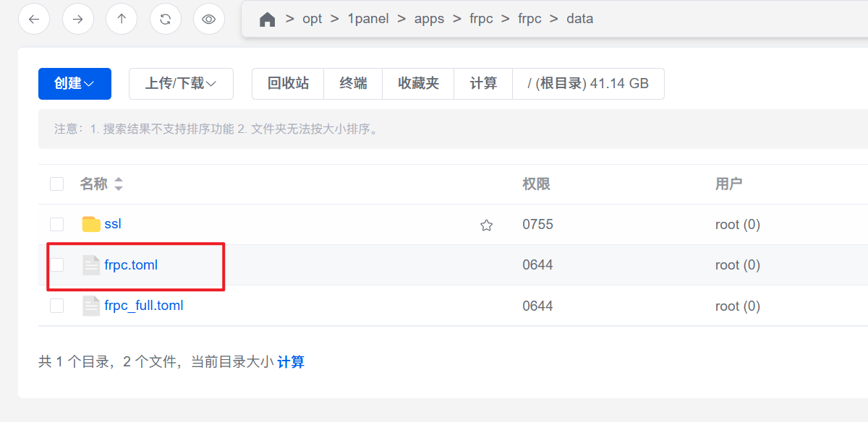Click the forward arrow navigation button
The height and width of the screenshot is (422, 868).
click(x=77, y=20)
